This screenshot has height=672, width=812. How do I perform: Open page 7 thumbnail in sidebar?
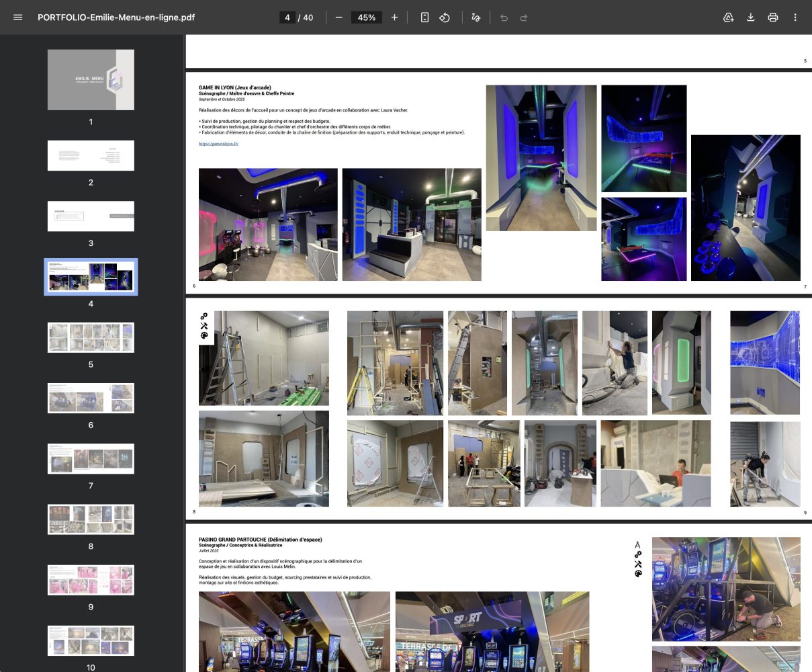[x=91, y=458]
